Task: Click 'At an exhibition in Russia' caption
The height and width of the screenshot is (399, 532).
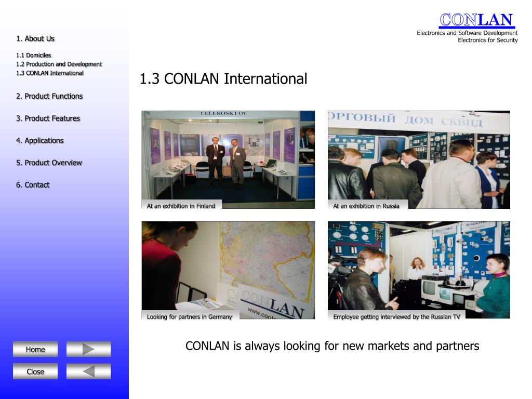Action: coord(366,206)
